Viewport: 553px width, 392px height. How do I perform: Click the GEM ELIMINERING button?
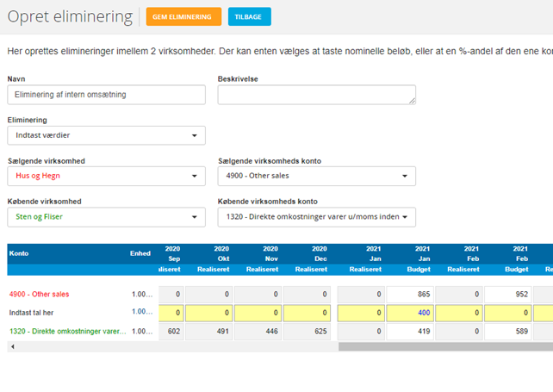coord(183,16)
